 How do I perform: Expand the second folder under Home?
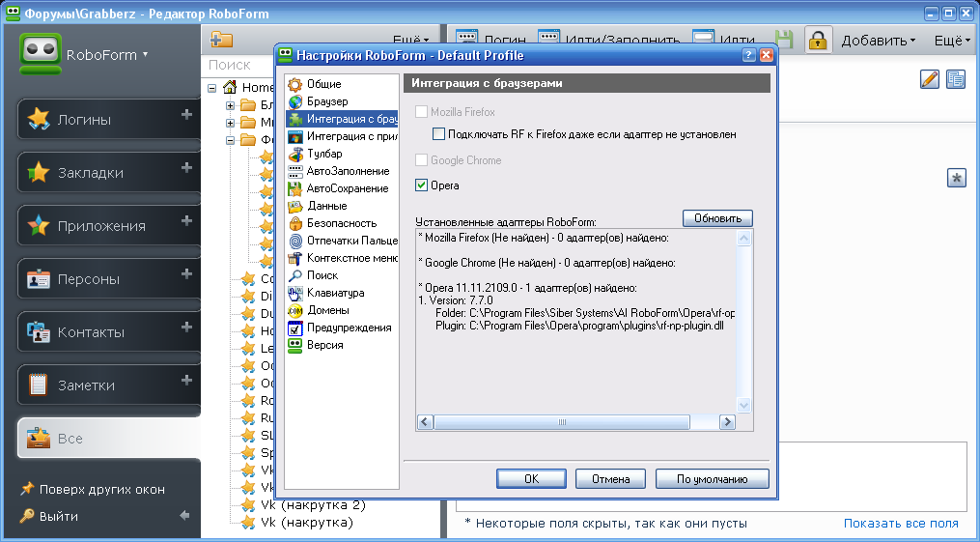point(230,123)
